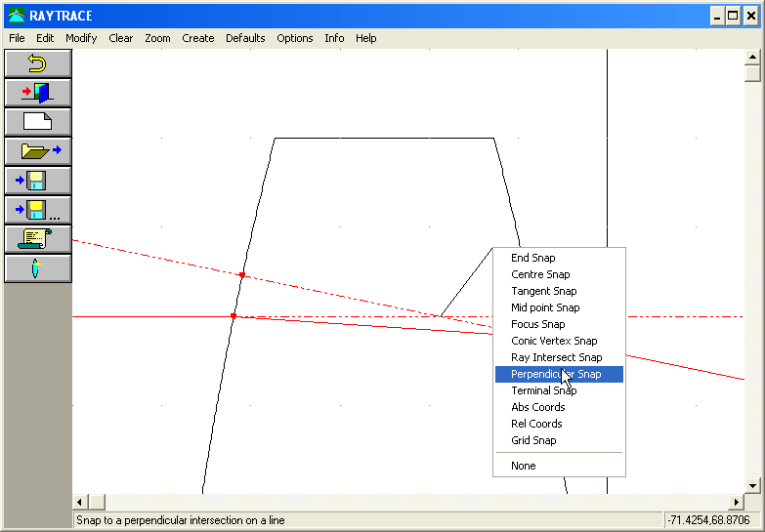This screenshot has height=532, width=765.
Task: Choose End Snap from context menu
Action: [559, 258]
